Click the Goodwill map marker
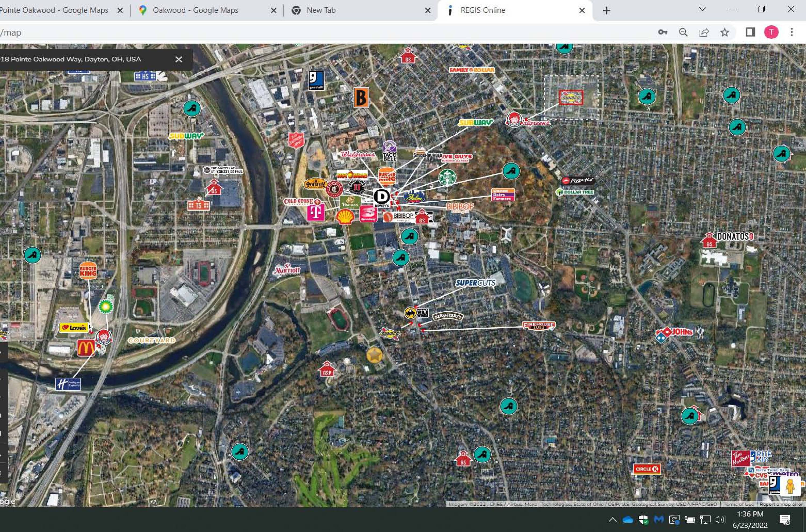The image size is (806, 532). [x=316, y=80]
